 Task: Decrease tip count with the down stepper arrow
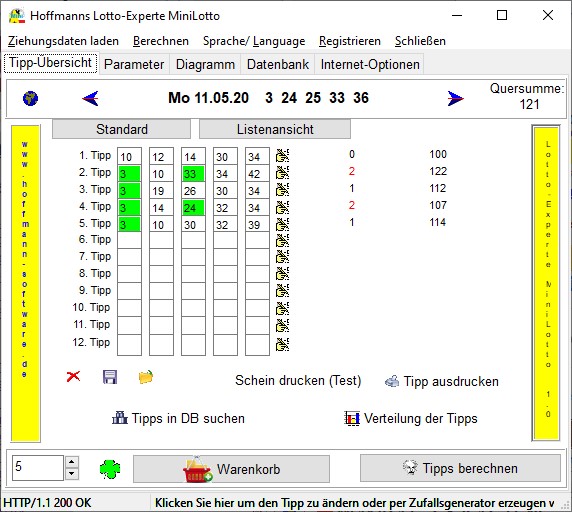72,474
